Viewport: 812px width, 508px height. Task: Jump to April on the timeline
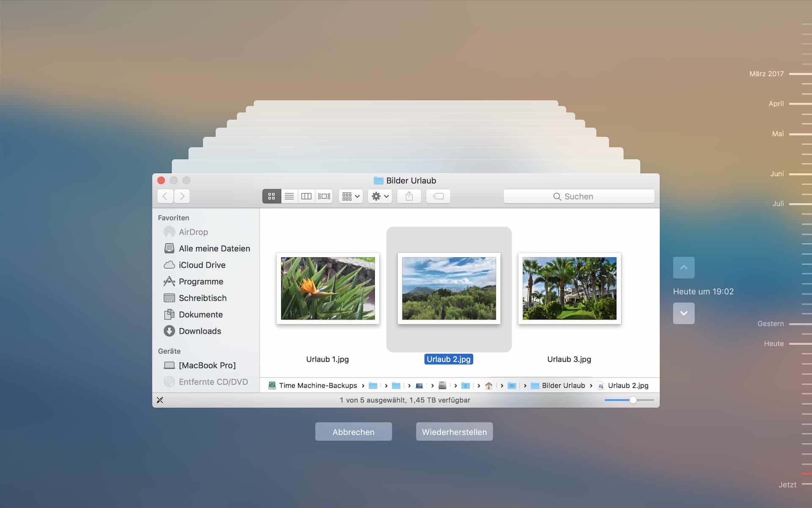click(776, 104)
